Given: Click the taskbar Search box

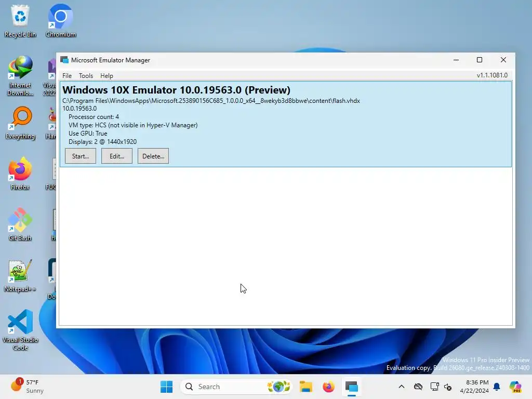Looking at the screenshot, I should (x=236, y=387).
